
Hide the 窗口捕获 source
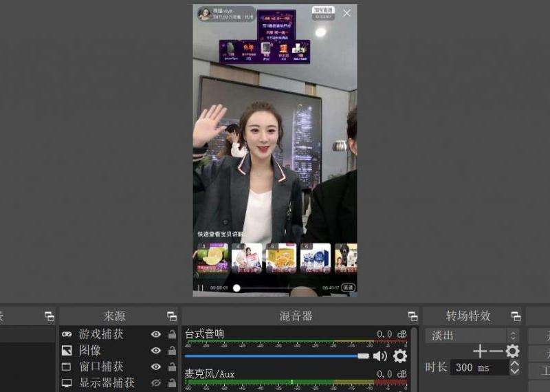156,367
